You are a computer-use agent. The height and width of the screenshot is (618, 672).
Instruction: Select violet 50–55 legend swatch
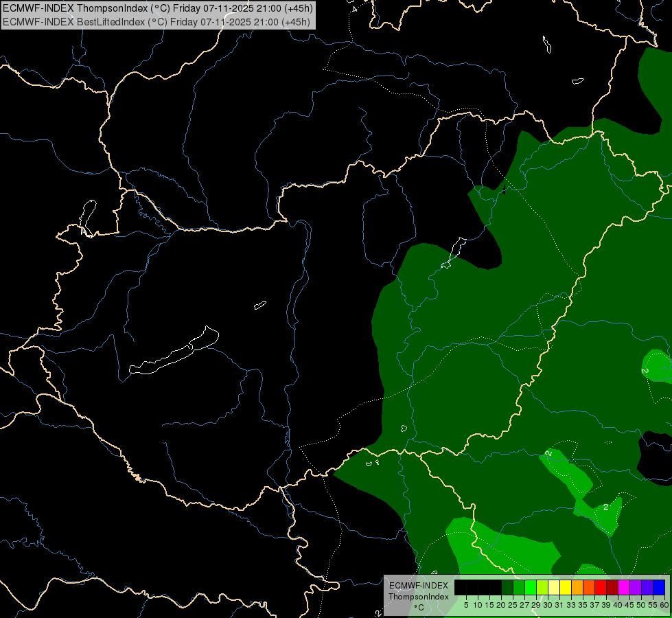647,587
